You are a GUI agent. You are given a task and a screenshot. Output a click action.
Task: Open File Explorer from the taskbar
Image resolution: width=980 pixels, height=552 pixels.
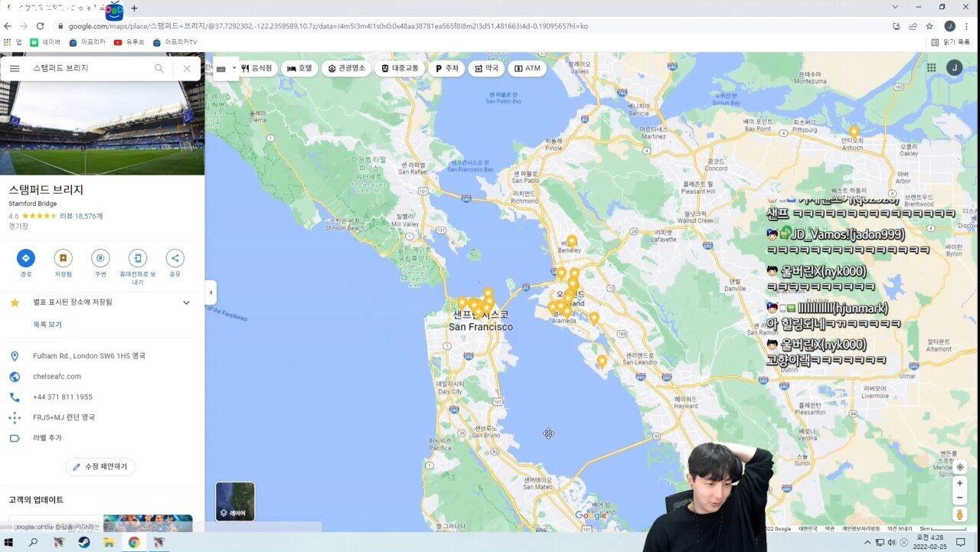(109, 542)
